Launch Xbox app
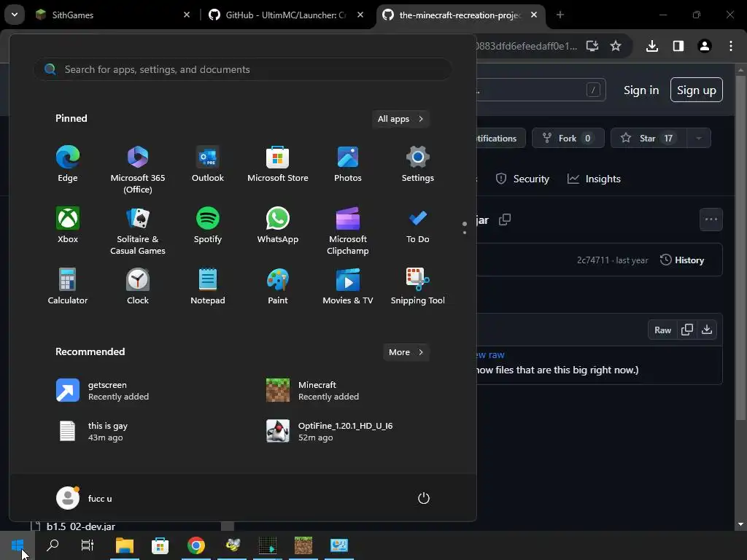747x560 pixels. (68, 225)
